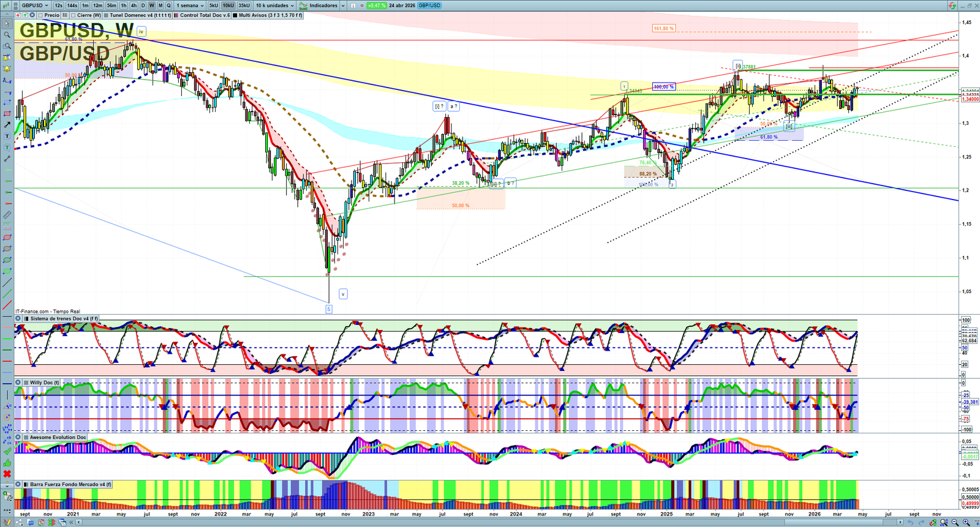This screenshot has width=980, height=527.
Task: Click the zoom in magnifier at bottom right
Action: point(966,522)
